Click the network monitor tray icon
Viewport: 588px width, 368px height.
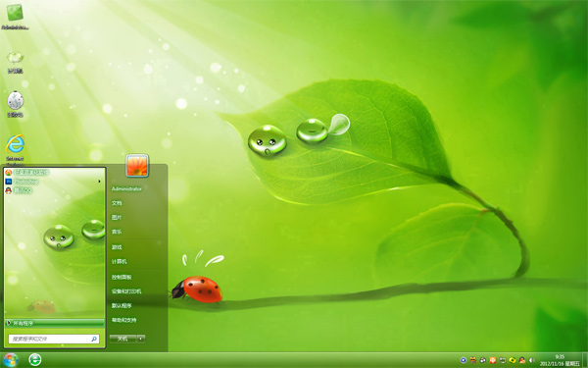point(503,360)
